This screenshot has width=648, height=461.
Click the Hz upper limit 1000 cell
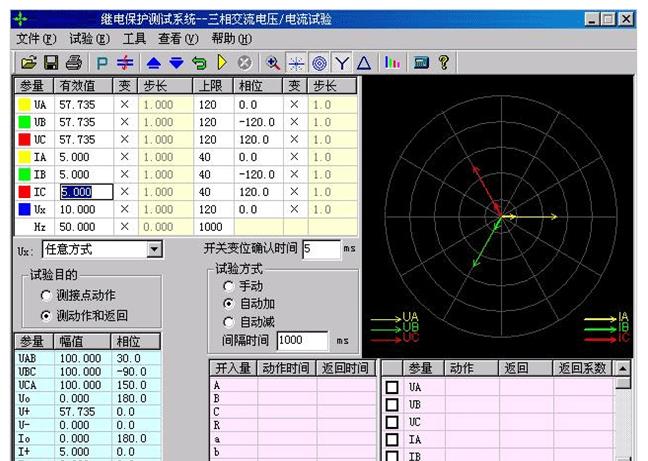[x=214, y=227]
